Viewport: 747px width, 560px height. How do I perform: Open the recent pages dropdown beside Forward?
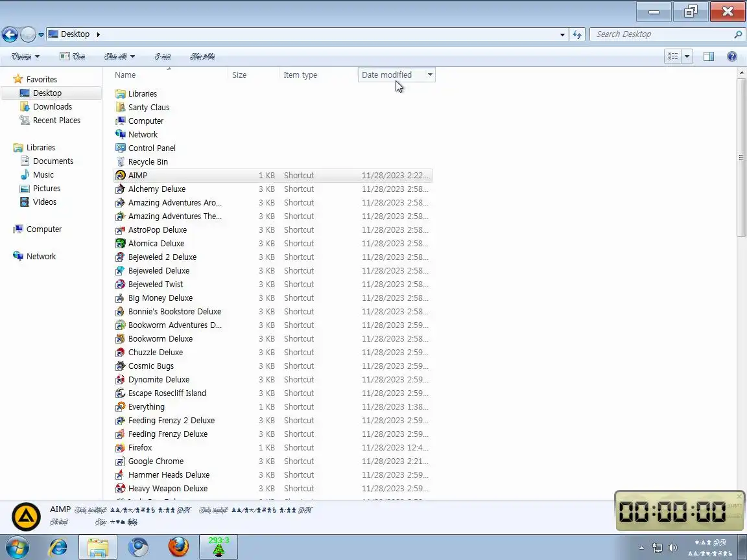click(x=41, y=34)
